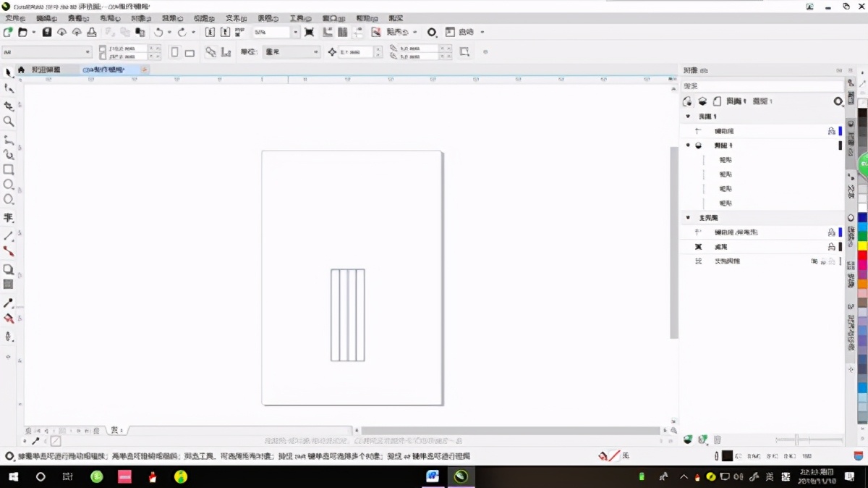The width and height of the screenshot is (868, 488).
Task: Open the 文件 menu
Action: coord(16,18)
